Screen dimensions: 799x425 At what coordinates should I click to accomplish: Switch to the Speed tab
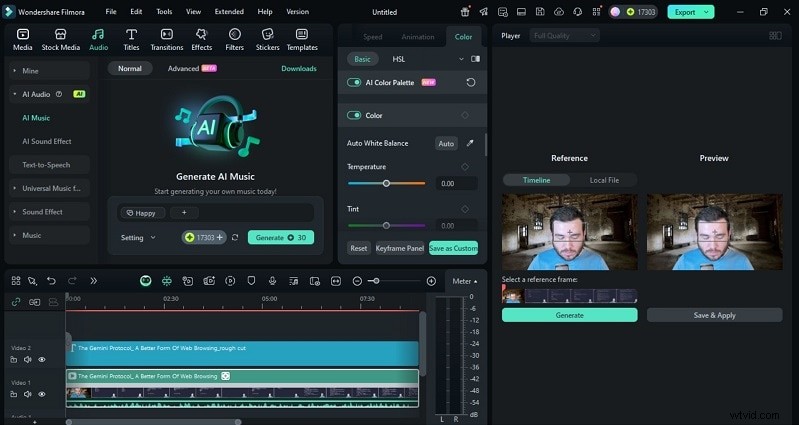372,37
